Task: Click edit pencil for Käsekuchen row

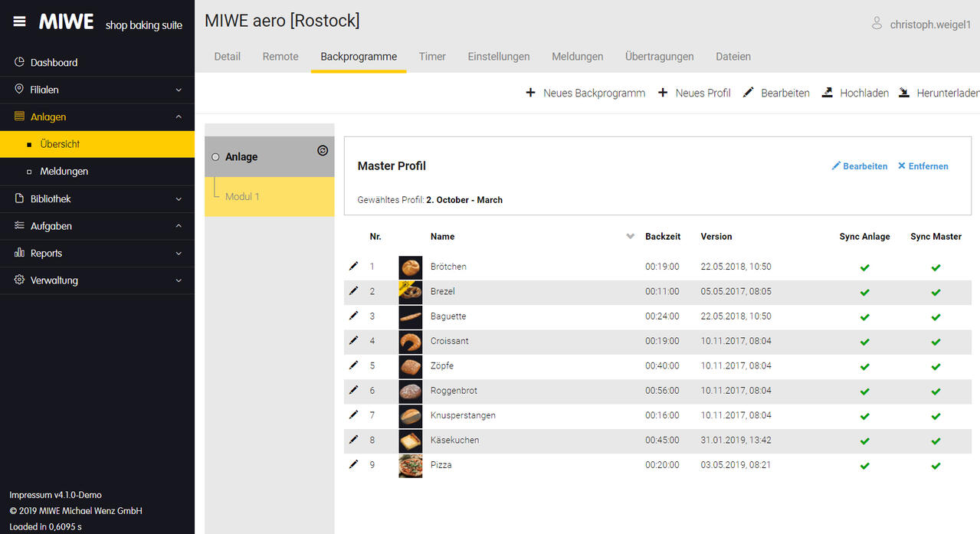Action: pyautogui.click(x=353, y=440)
